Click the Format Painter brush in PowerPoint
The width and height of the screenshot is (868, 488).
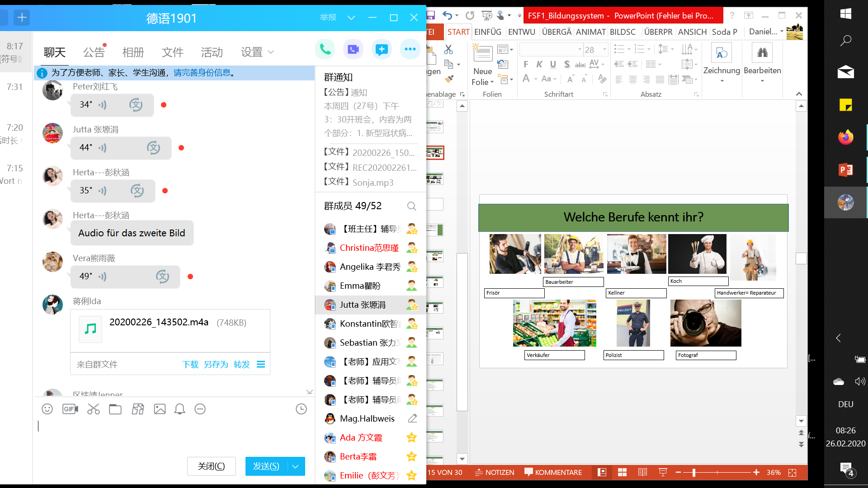click(x=449, y=79)
